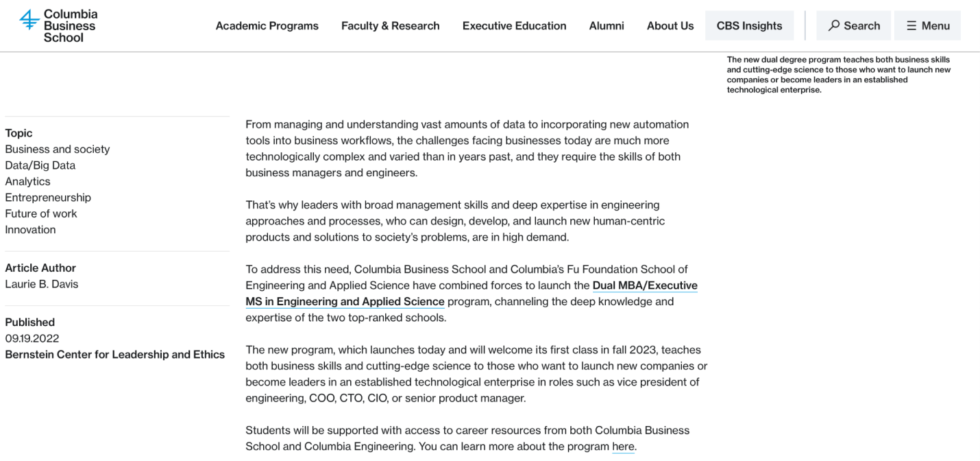Screen dimensions: 980x461
Task: Open the About Us menu
Action: (670, 25)
